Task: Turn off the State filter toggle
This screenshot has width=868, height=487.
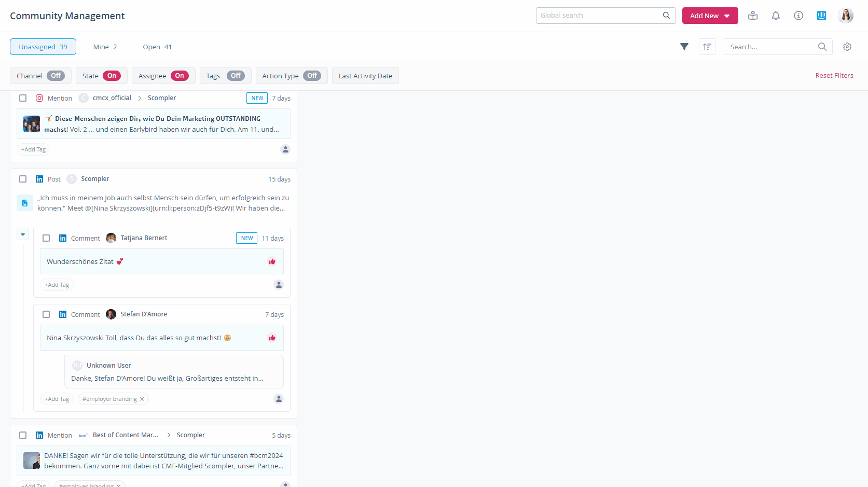Action: coord(112,76)
